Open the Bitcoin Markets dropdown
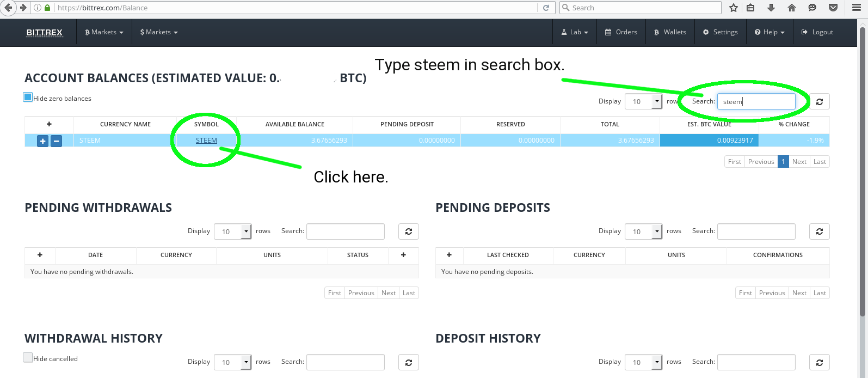Image resolution: width=868 pixels, height=378 pixels. coord(104,32)
